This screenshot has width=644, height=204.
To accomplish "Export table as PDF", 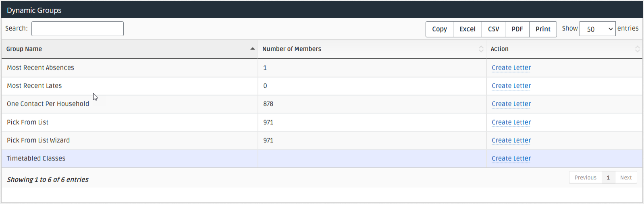I will coord(517,29).
